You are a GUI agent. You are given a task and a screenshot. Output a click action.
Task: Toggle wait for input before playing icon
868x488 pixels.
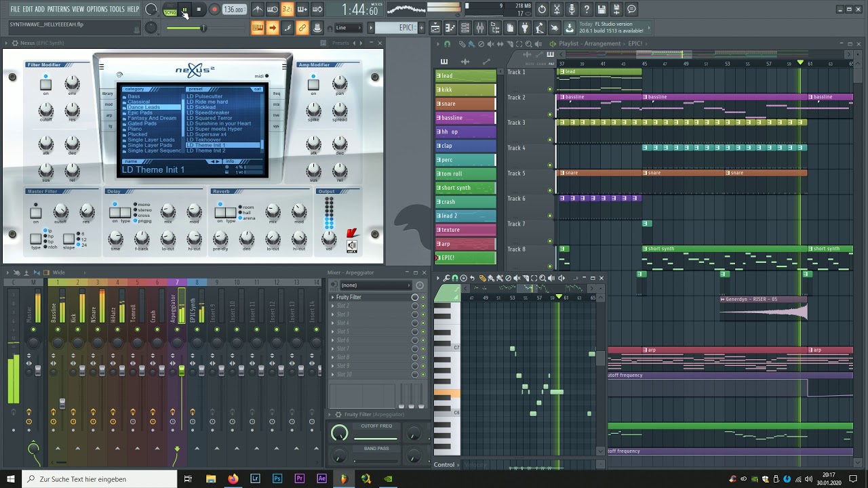[272, 9]
